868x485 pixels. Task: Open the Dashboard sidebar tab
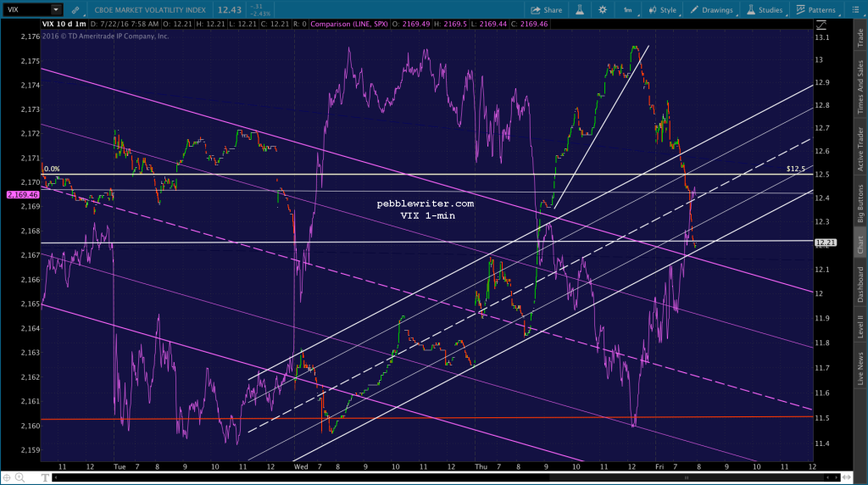click(x=860, y=285)
